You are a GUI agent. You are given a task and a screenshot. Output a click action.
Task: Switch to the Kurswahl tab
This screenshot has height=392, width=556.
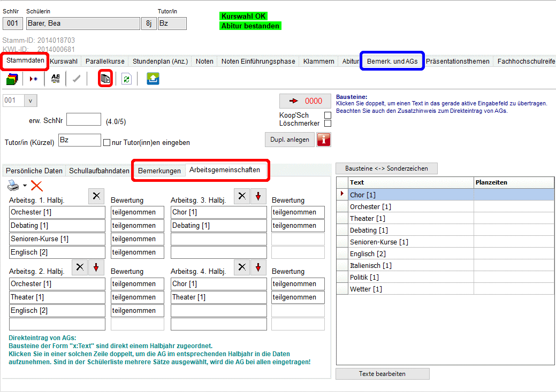(x=64, y=62)
